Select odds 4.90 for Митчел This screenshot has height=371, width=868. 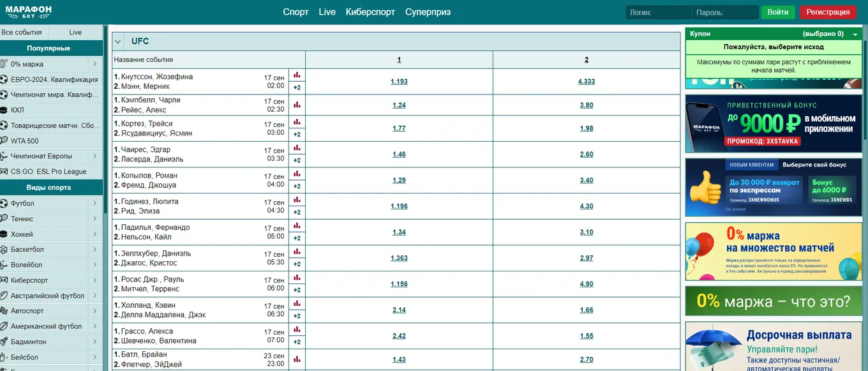click(587, 284)
